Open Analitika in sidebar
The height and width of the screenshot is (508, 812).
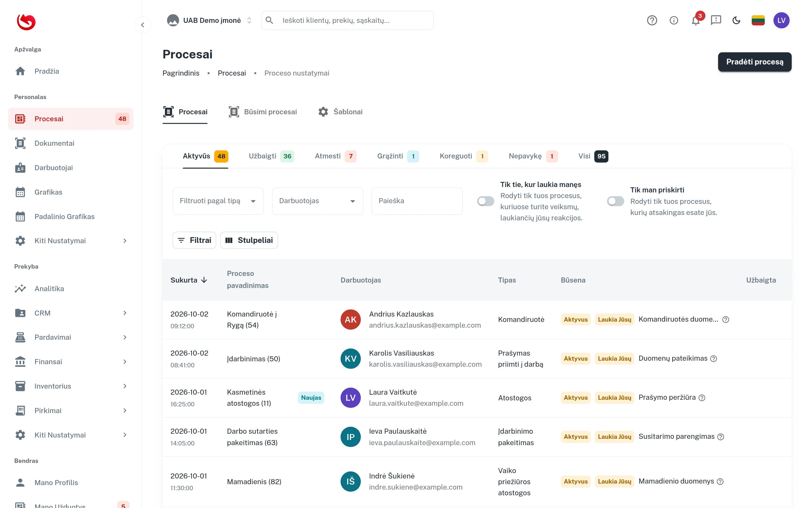coord(71,289)
